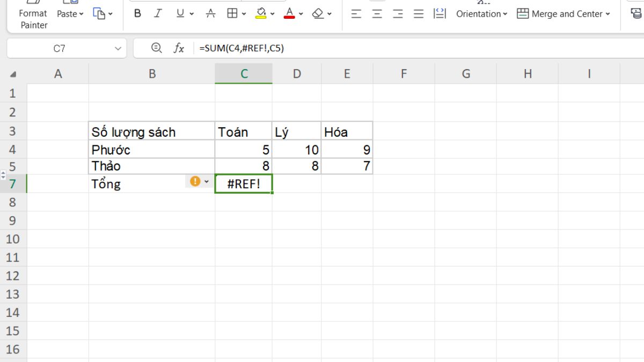This screenshot has height=362, width=644.
Task: Toggle underline formatting
Action: pos(180,14)
